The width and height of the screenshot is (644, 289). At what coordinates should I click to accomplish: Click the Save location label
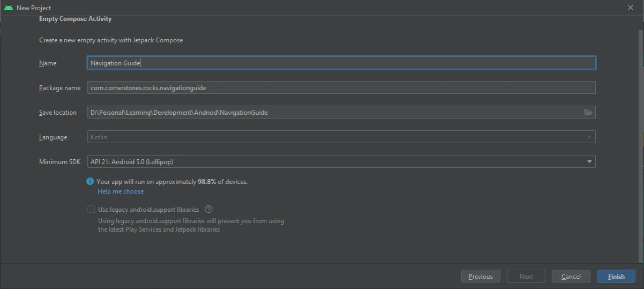58,113
